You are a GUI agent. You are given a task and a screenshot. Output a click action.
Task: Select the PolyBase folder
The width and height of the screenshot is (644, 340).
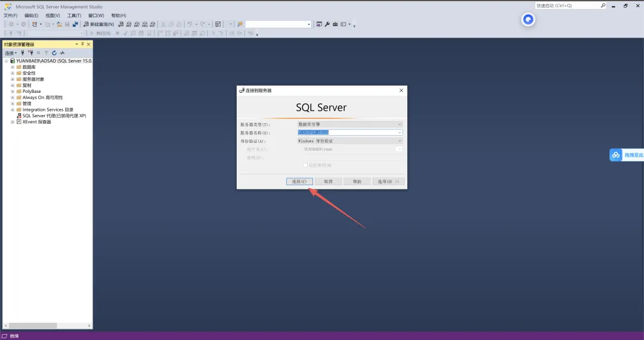pos(32,92)
